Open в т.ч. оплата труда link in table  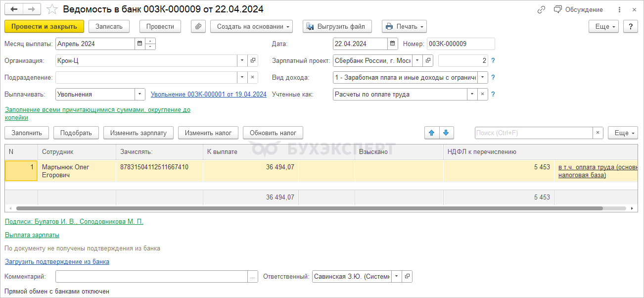point(598,171)
